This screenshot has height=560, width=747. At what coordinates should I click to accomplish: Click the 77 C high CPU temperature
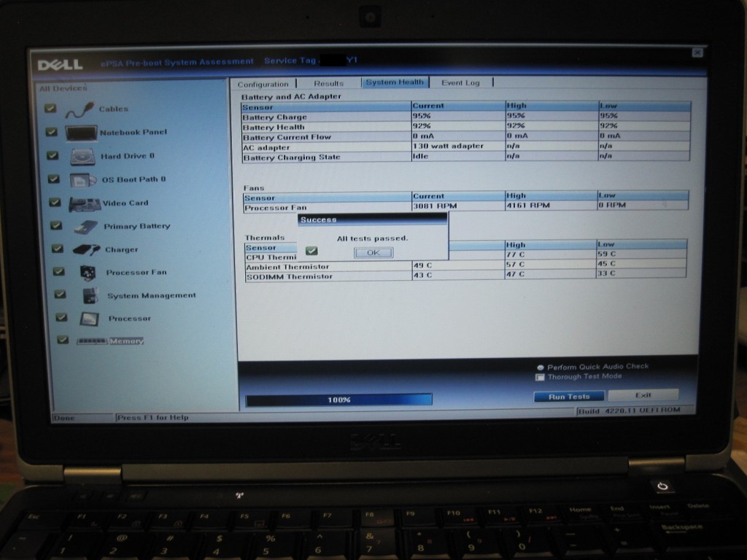[515, 254]
